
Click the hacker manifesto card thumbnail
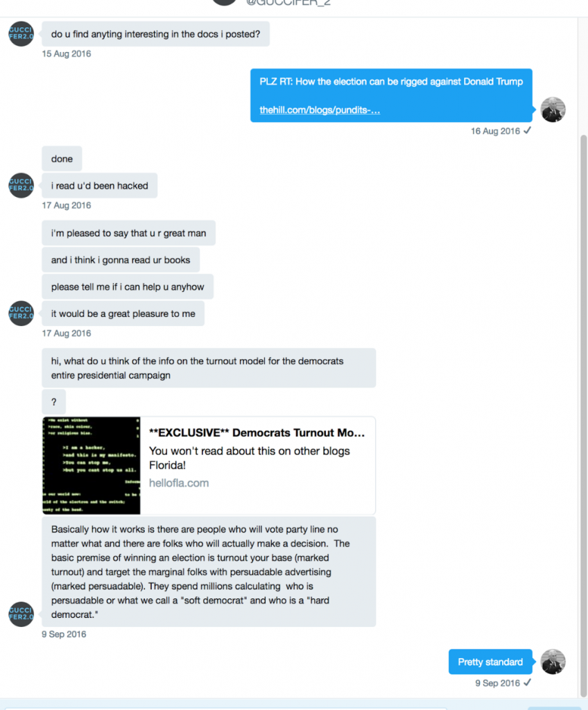click(91, 465)
